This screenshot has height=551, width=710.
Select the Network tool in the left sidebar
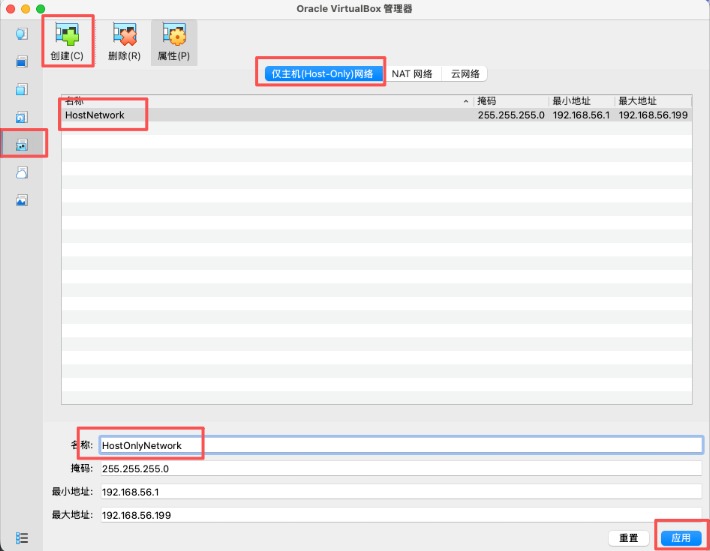coord(22,144)
